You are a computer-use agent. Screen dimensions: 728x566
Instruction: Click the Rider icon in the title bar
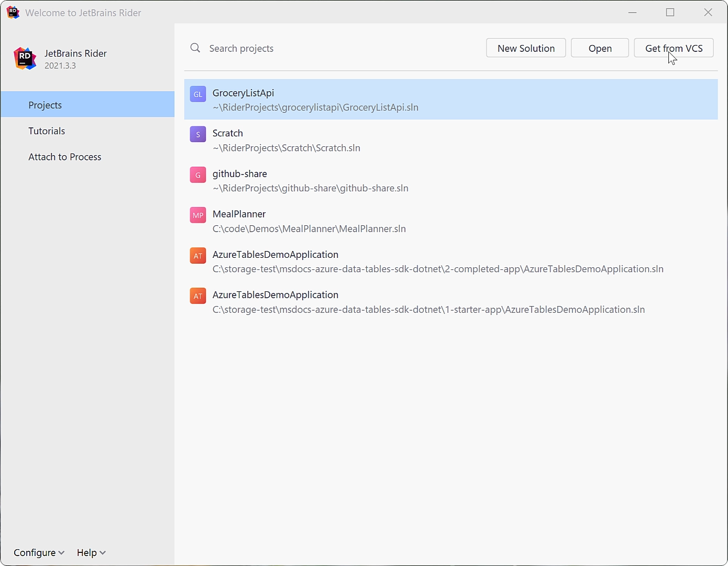(x=13, y=12)
